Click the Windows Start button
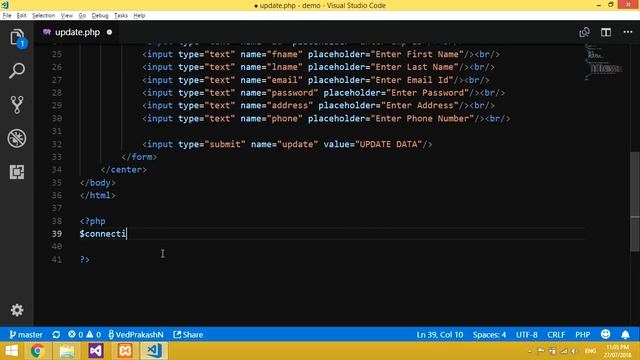The height and width of the screenshot is (360, 640). click(x=11, y=351)
